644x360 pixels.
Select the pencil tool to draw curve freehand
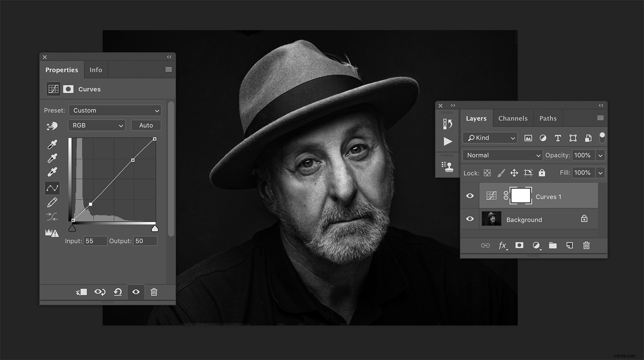point(52,202)
